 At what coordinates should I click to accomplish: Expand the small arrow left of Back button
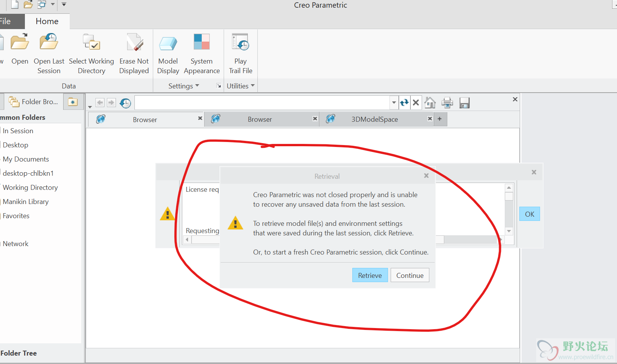[90, 107]
